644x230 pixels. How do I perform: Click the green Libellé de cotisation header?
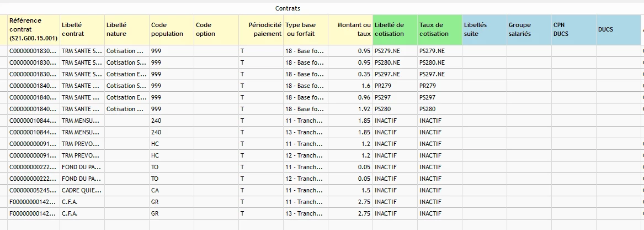click(x=395, y=29)
